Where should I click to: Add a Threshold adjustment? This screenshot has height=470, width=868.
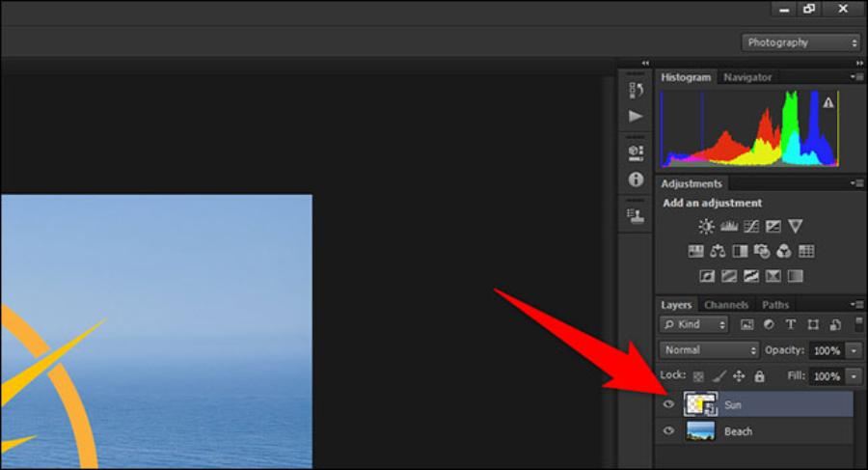[x=751, y=276]
